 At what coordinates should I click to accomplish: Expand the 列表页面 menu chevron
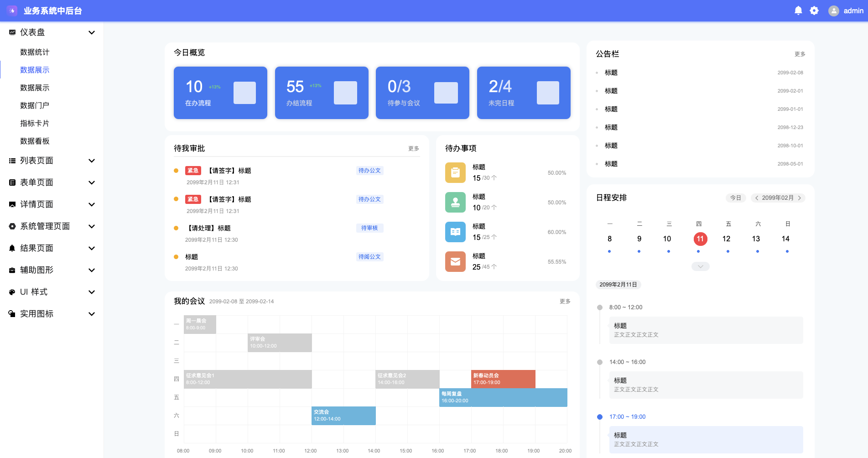tap(92, 161)
